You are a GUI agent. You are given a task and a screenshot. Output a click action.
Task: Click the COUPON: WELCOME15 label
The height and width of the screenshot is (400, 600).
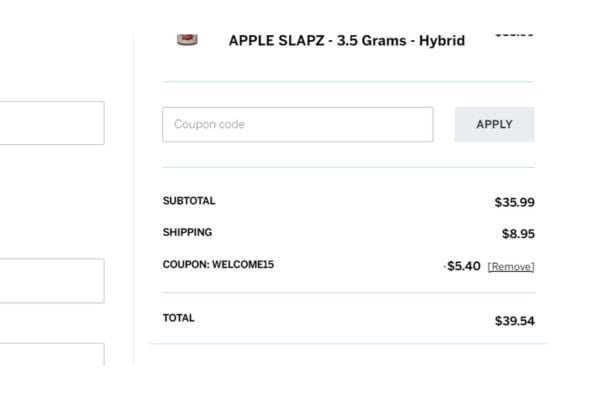pos(218,264)
